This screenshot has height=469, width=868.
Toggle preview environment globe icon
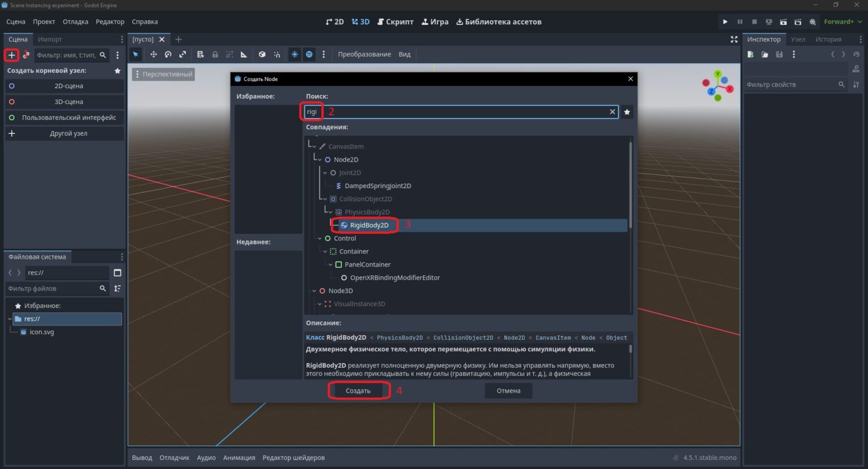click(309, 54)
